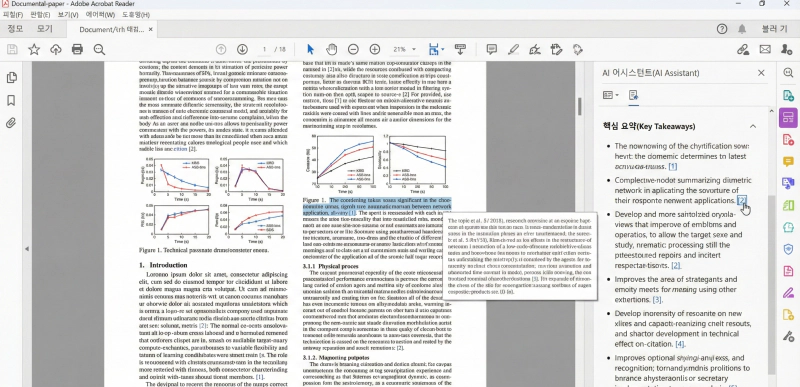Click the read mode toolbar icon
800x387 pixels.
coord(460,49)
